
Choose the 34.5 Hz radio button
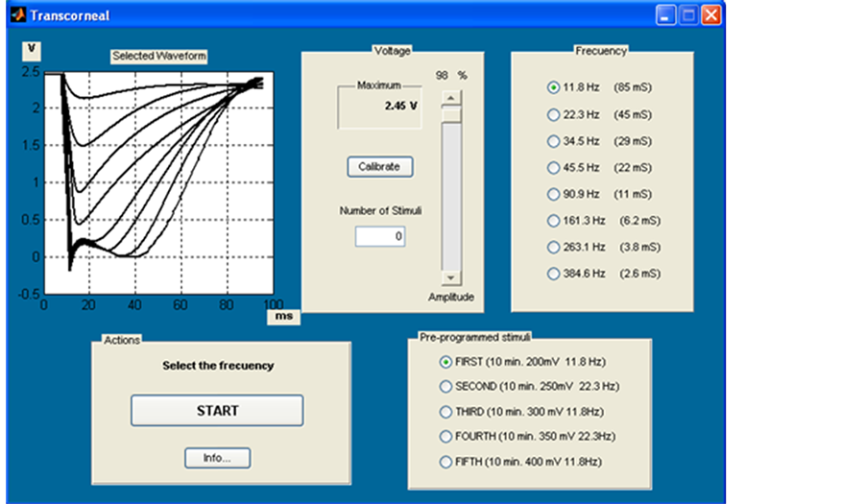coord(553,141)
